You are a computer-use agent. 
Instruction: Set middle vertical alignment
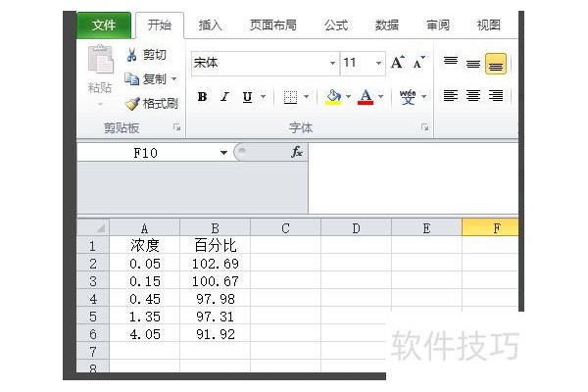[473, 64]
